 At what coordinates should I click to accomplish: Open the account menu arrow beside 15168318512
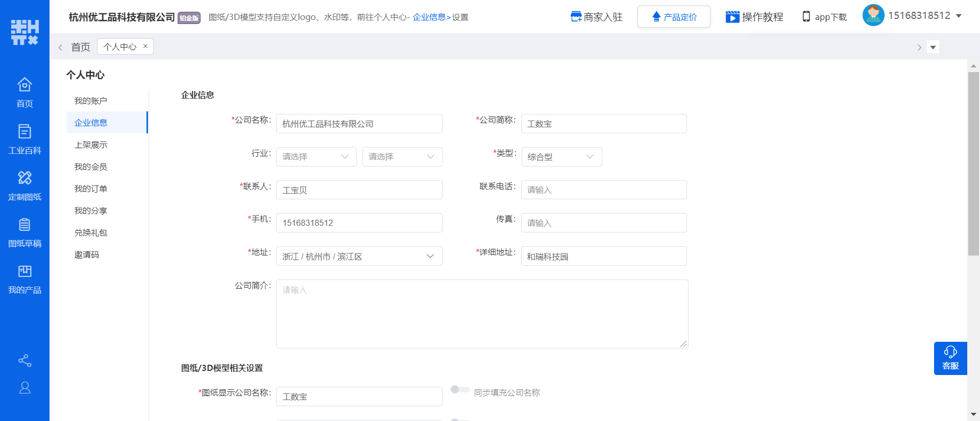tap(959, 16)
